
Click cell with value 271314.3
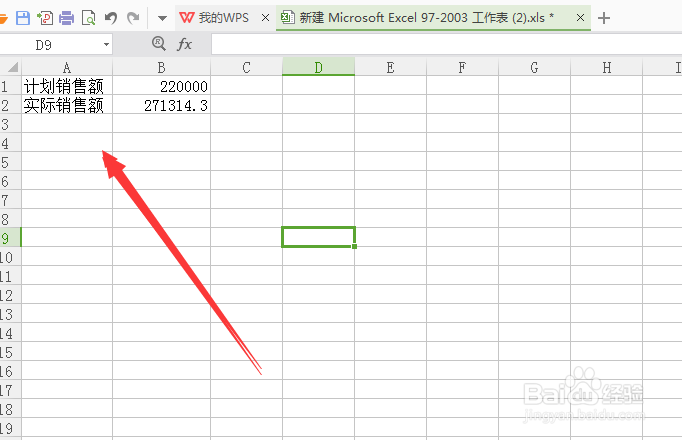161,105
